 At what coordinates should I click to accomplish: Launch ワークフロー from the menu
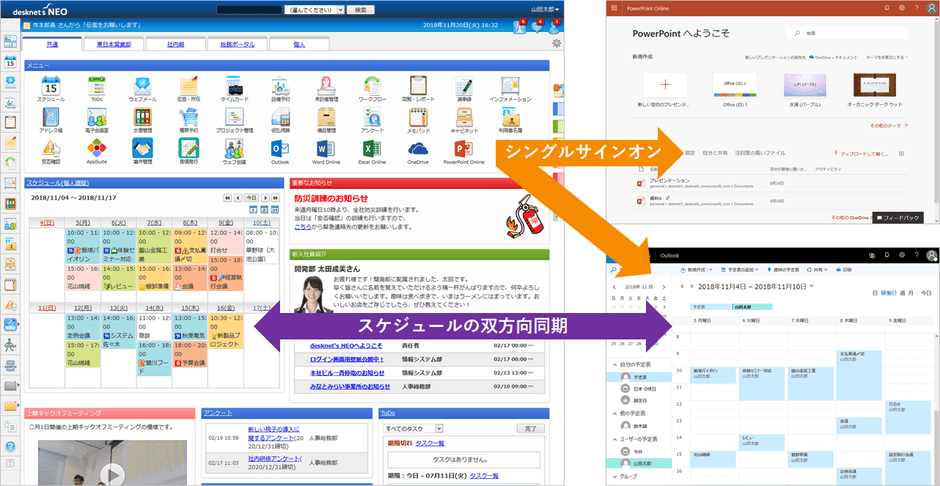point(372,87)
